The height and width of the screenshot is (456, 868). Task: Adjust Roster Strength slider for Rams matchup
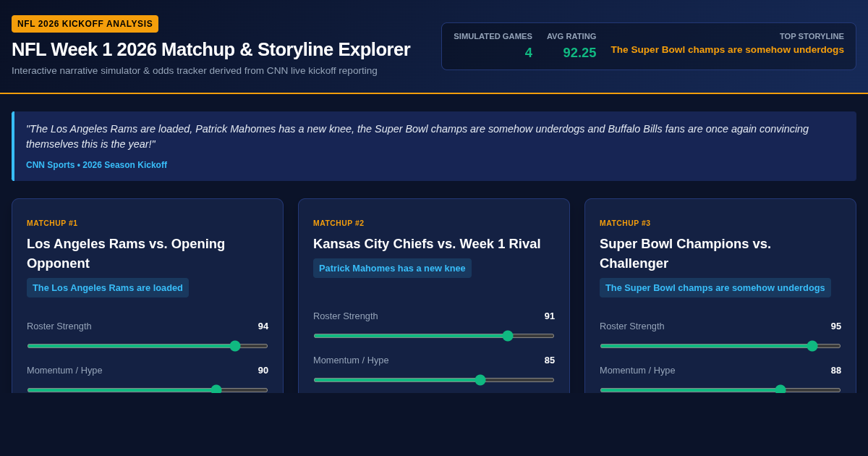(x=148, y=346)
